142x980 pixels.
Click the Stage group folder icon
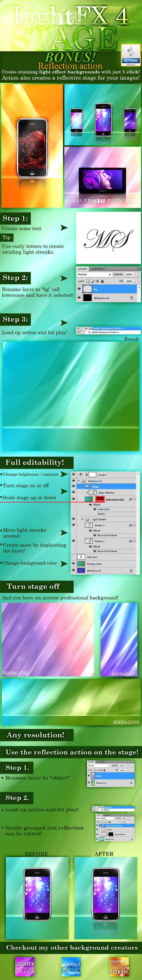click(87, 487)
